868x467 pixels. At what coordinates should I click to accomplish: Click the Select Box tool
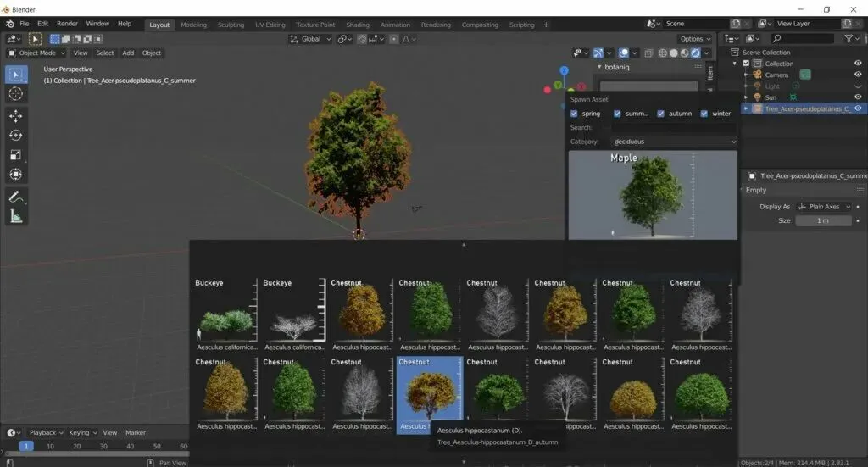tap(15, 75)
